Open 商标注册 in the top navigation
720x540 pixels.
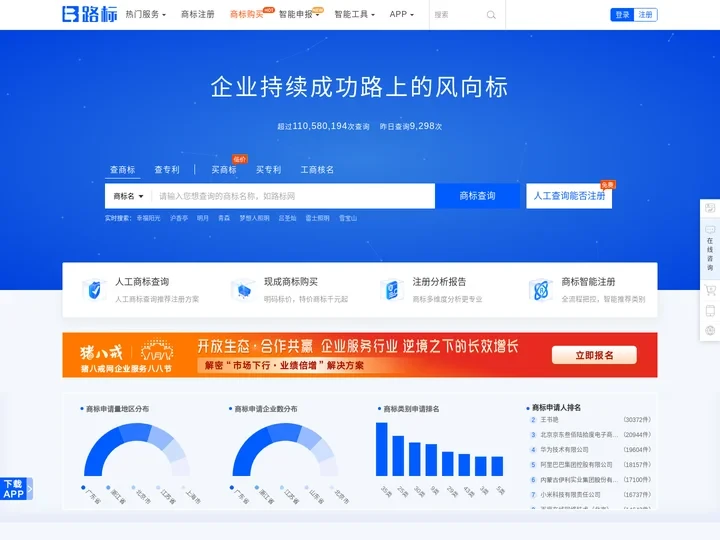(x=197, y=14)
